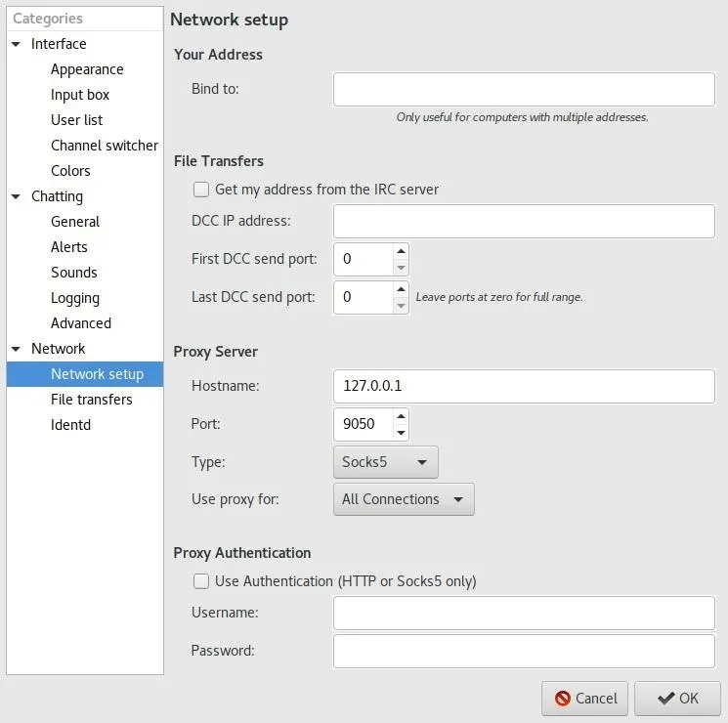Image resolution: width=728 pixels, height=723 pixels.
Task: Decrease Last DCC send port value
Action: tap(402, 306)
